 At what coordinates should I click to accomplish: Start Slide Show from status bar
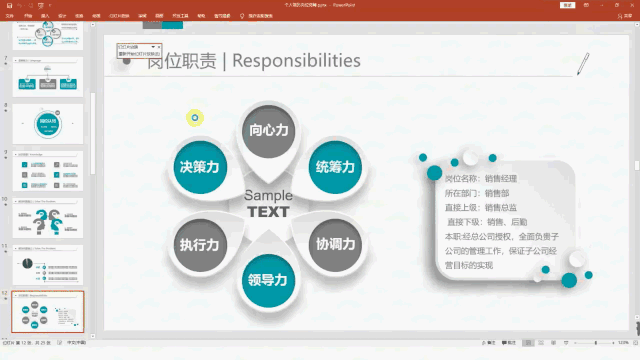pos(566,343)
